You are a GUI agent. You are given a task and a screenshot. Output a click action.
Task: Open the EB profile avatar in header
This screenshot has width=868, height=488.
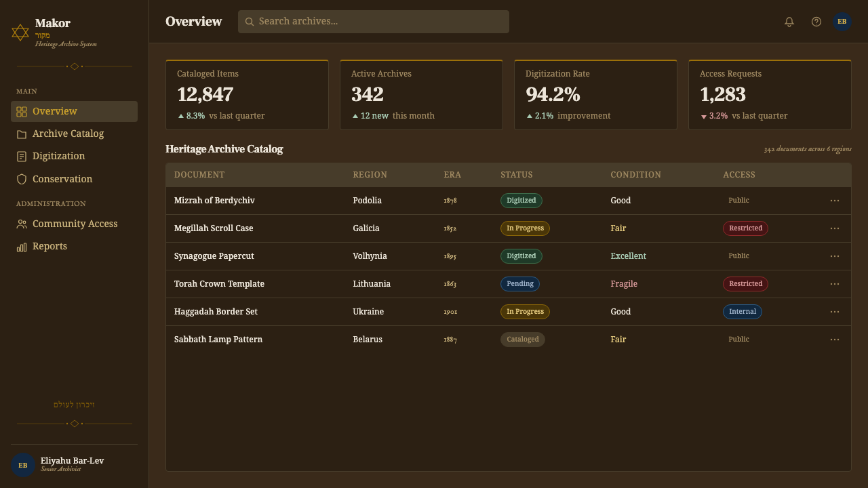pyautogui.click(x=842, y=22)
